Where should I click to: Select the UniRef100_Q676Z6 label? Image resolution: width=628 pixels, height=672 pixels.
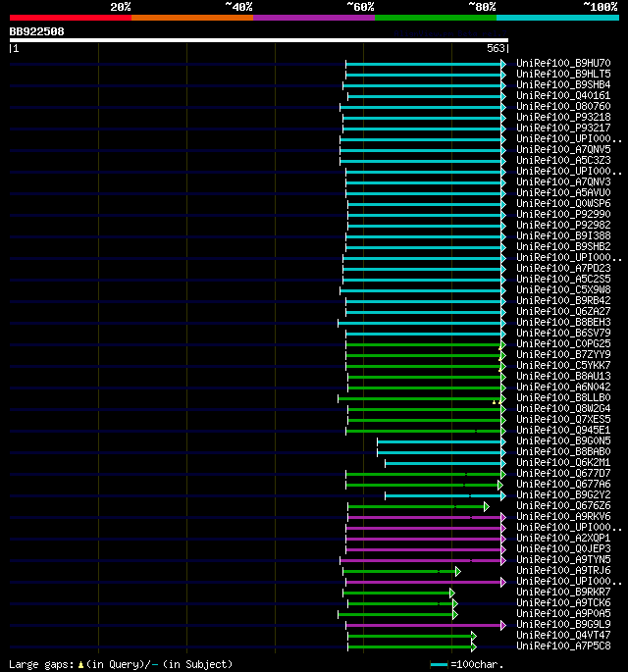tap(563, 505)
